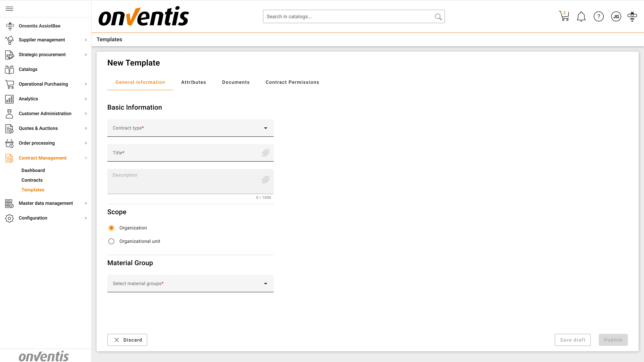Switch to the Attributes tab
644x362 pixels.
pyautogui.click(x=194, y=82)
